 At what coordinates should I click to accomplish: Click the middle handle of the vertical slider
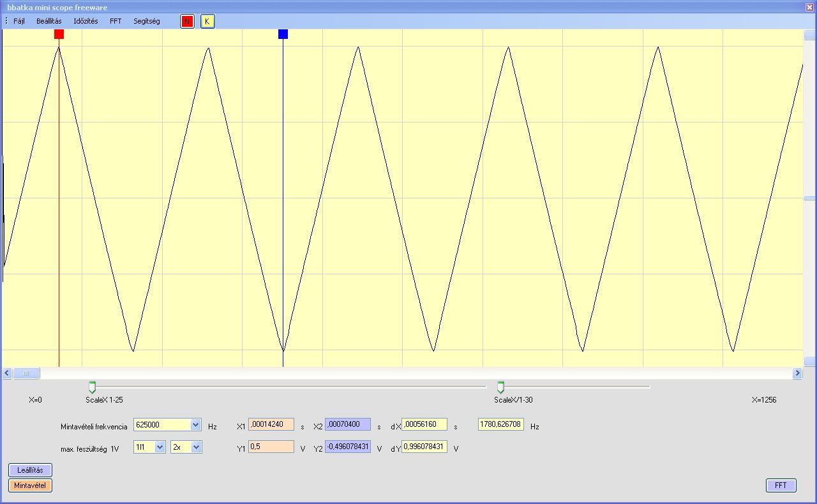pos(809,198)
